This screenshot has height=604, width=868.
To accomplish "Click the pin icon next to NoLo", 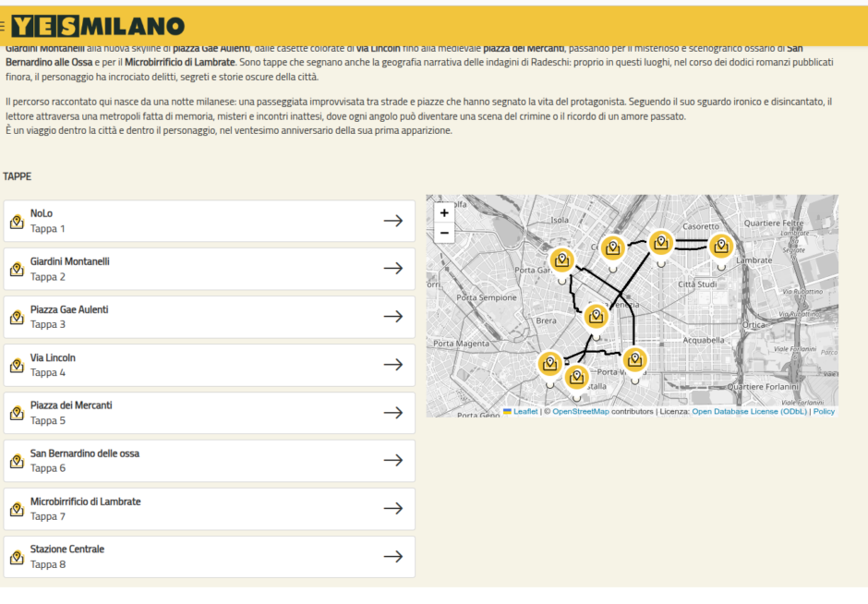I will click(x=16, y=222).
